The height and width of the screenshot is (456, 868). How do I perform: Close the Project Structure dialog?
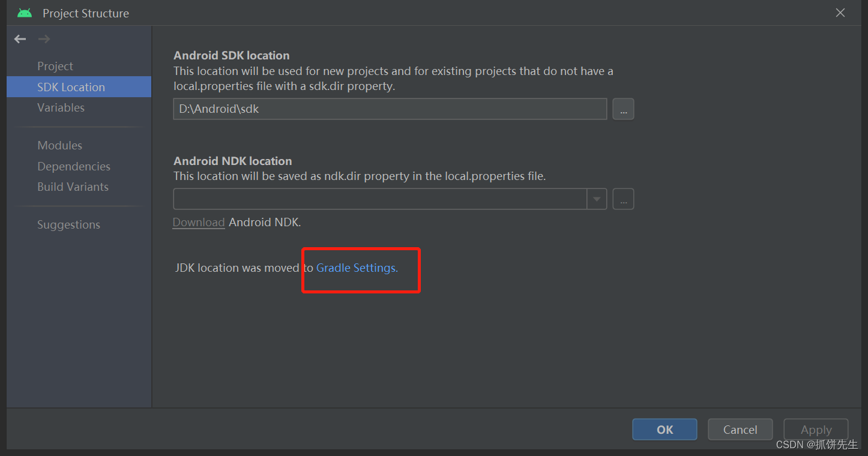(840, 12)
